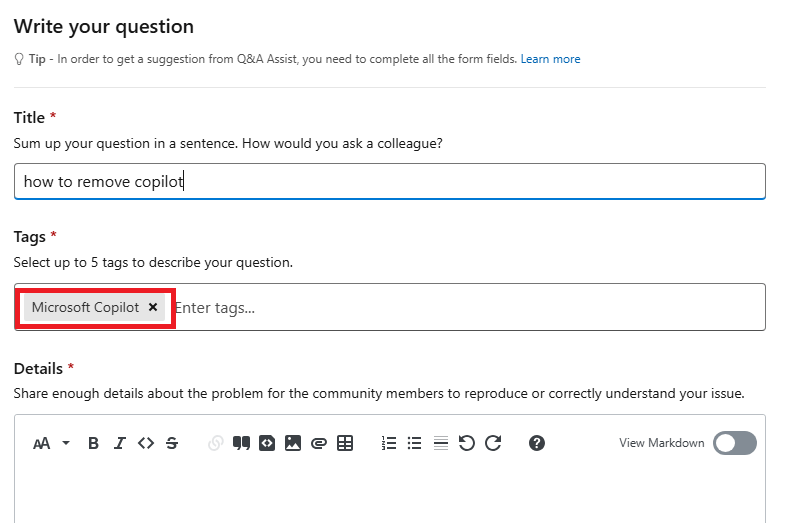Enable the View Markdown toggle

(734, 443)
